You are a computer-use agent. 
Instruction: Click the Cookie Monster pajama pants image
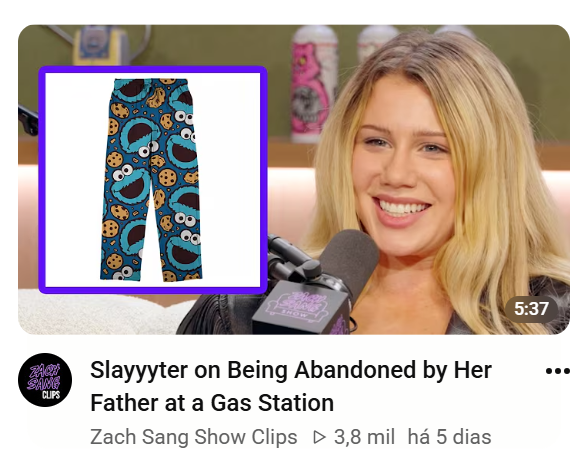pos(151,179)
